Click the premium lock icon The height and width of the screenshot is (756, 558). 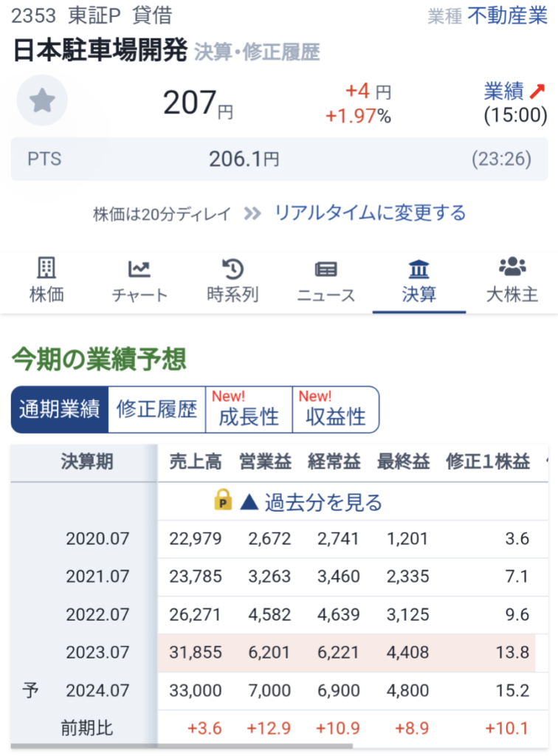(223, 502)
